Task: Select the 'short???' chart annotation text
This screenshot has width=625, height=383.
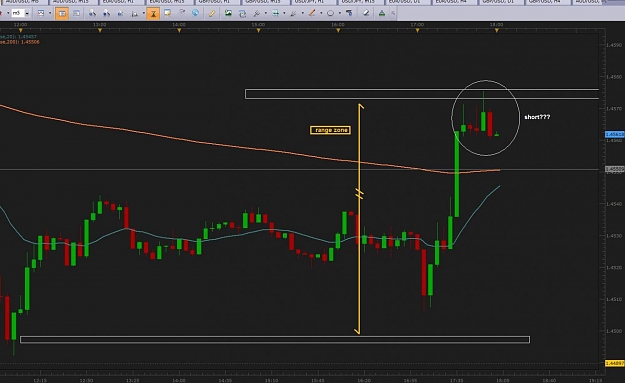Action: tap(537, 117)
